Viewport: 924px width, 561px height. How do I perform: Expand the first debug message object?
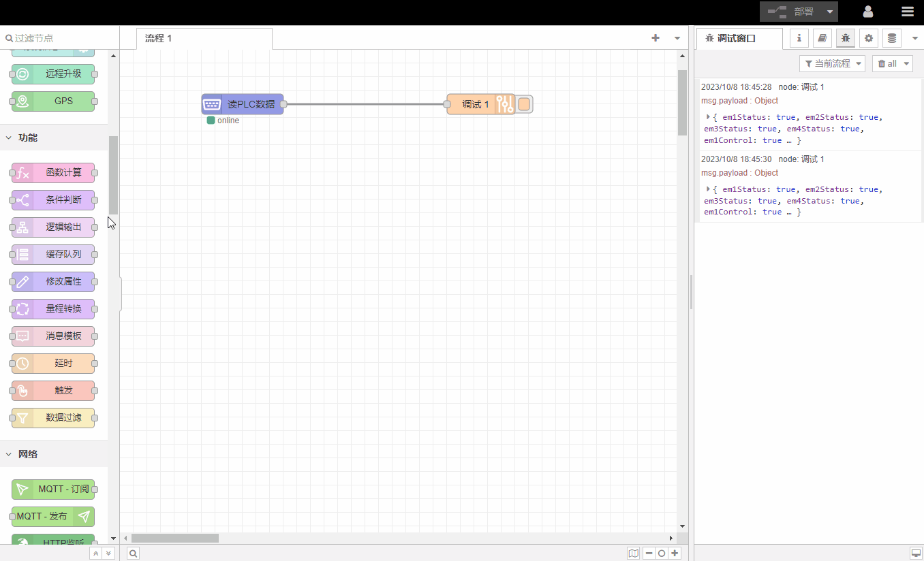coord(708,117)
